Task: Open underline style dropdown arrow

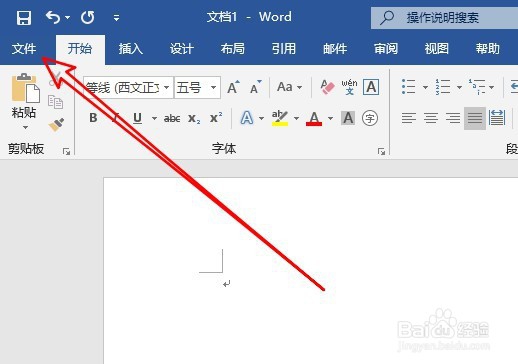Action: coord(154,118)
